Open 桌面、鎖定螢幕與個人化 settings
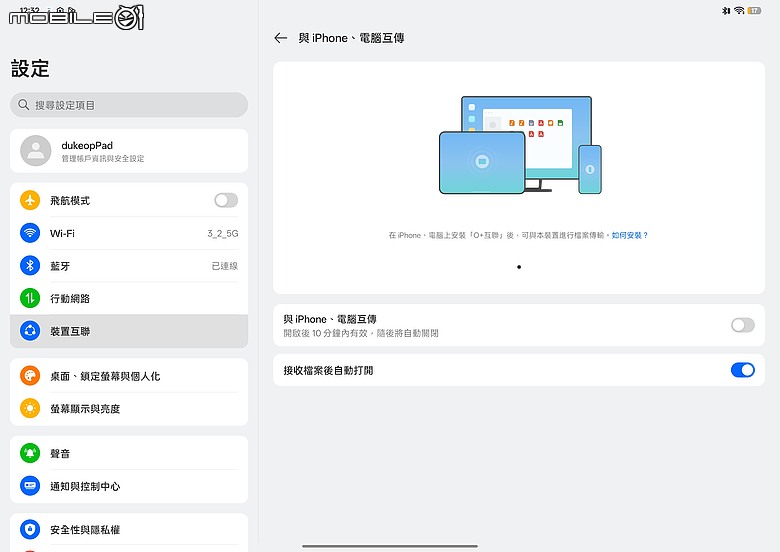Image resolution: width=780 pixels, height=552 pixels. [x=129, y=375]
